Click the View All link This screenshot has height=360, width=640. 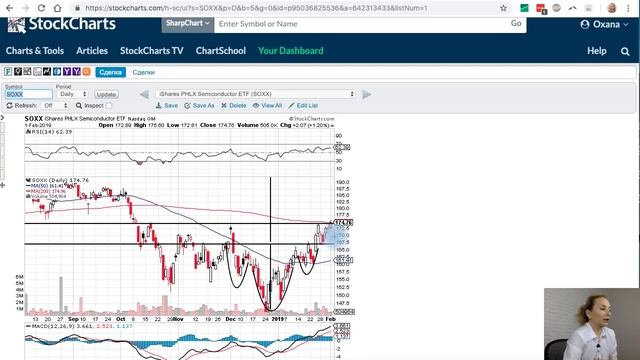267,106
